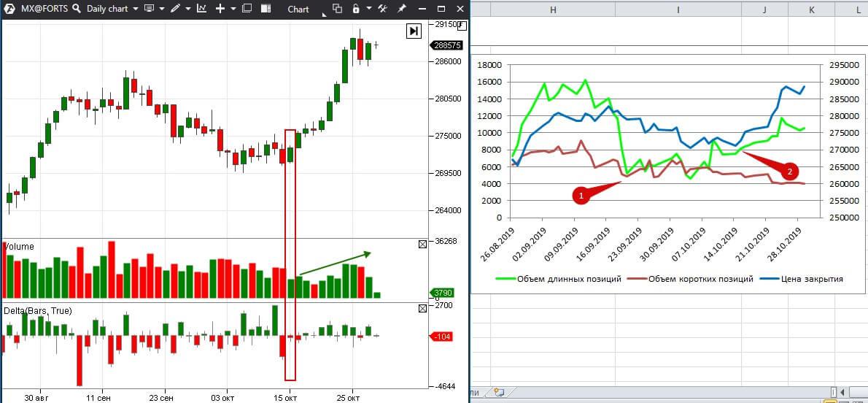Click the linked windows overlapping squares icon
868x403 pixels.
coord(337,9)
